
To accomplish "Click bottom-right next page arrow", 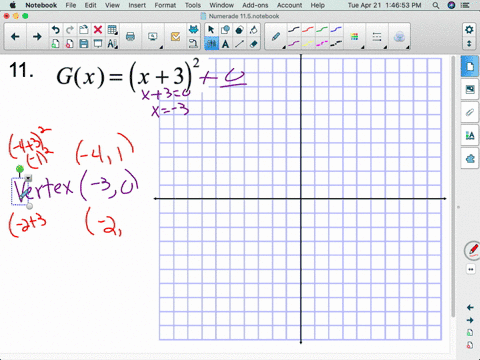I will tap(470, 320).
